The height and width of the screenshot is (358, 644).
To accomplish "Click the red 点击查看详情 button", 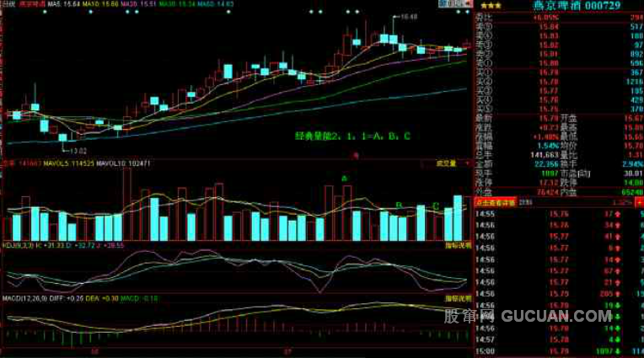I will 495,202.
